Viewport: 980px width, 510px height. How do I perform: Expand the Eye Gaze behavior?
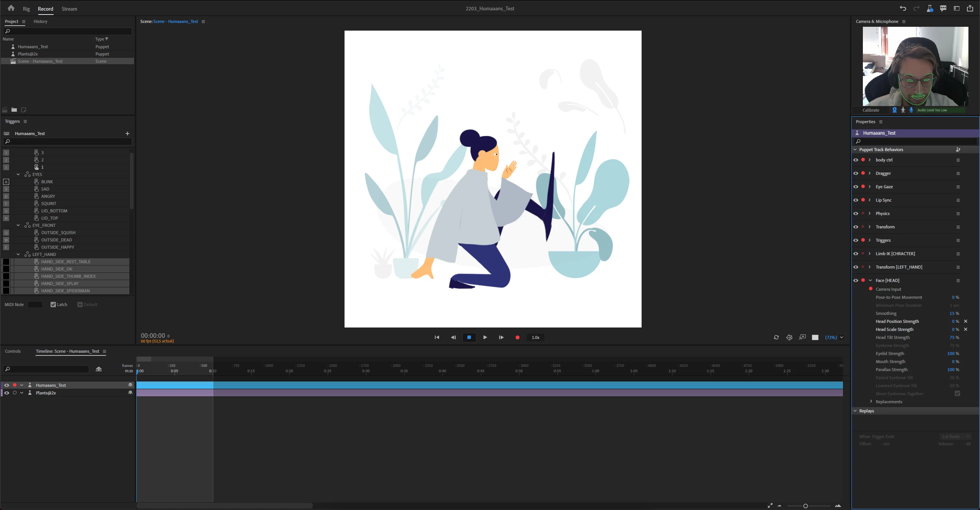click(870, 187)
